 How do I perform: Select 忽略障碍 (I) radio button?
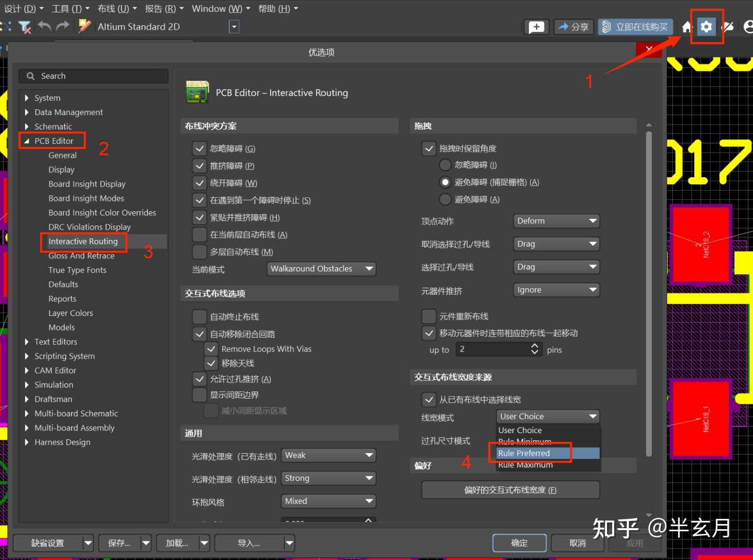tap(445, 165)
